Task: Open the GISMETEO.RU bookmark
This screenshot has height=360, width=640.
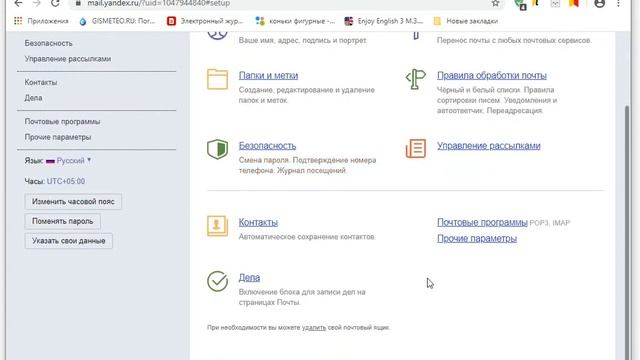Action: tap(117, 21)
